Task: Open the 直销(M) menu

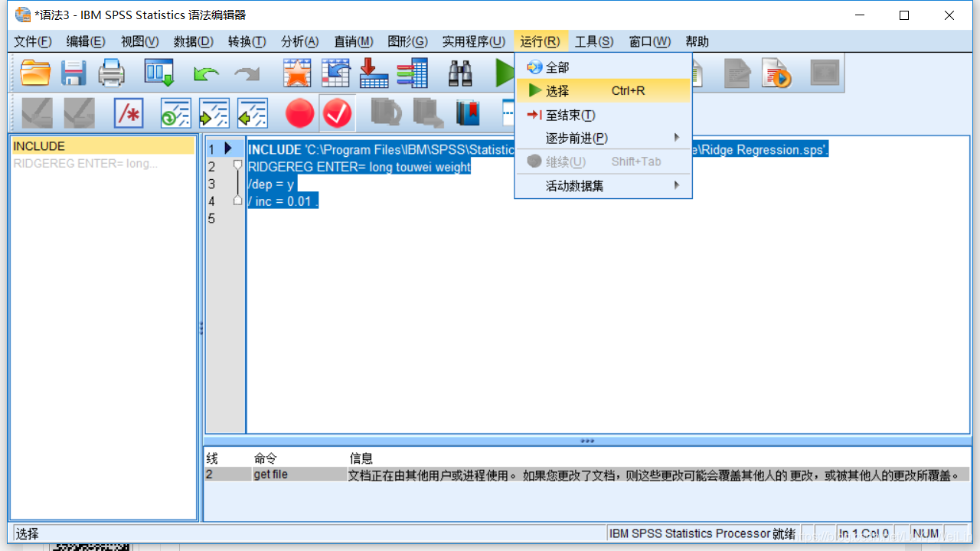Action: pyautogui.click(x=353, y=41)
